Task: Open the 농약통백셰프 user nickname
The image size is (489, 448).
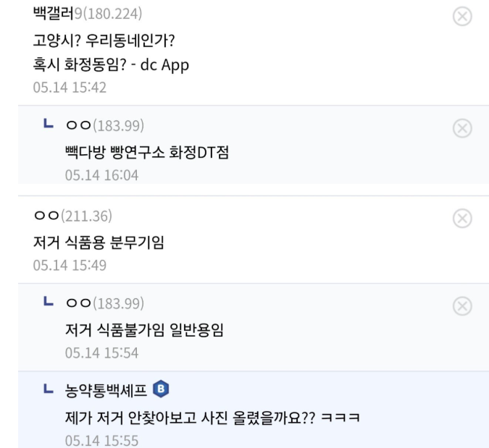Action: [x=106, y=390]
